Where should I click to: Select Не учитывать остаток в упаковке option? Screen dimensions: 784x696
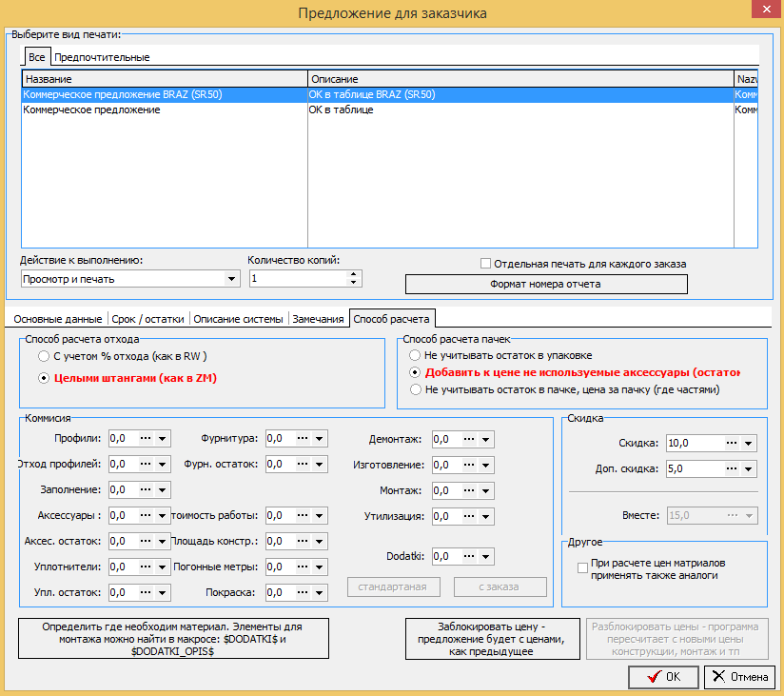(415, 355)
